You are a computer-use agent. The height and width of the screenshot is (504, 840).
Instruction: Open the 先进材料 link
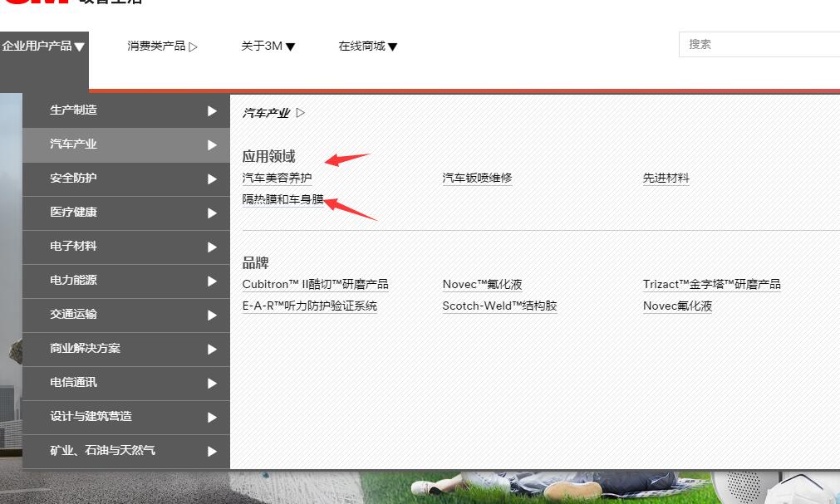666,178
